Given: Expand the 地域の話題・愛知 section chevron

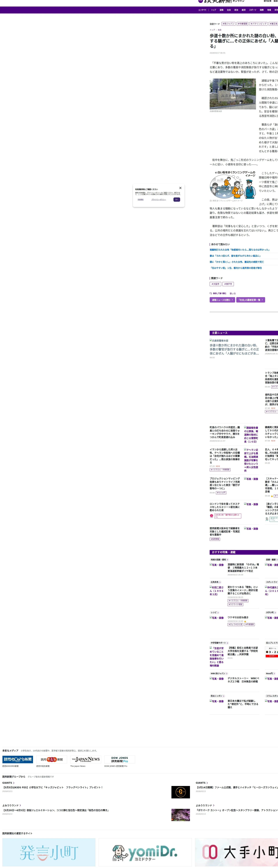Looking at the screenshot, I should click(x=227, y=560).
